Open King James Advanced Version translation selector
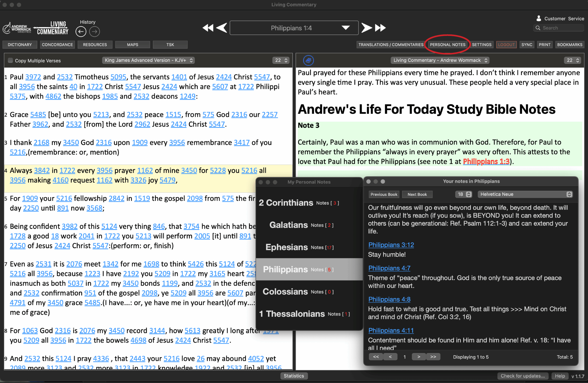Image resolution: width=588 pixels, height=383 pixels. tap(148, 60)
